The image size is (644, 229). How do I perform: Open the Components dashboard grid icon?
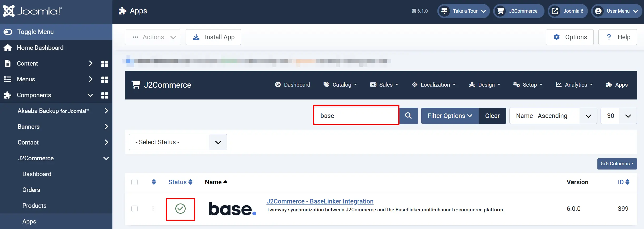105,95
